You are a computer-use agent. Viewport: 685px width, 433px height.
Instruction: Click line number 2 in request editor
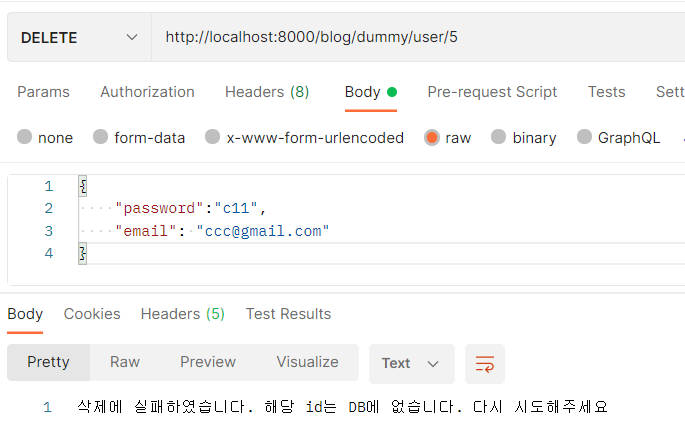[x=48, y=208]
